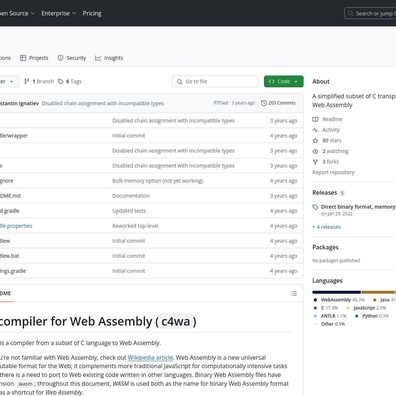Viewport: 396px width, 396px height.
Task: Open the Releases heading link
Action: pyautogui.click(x=324, y=193)
